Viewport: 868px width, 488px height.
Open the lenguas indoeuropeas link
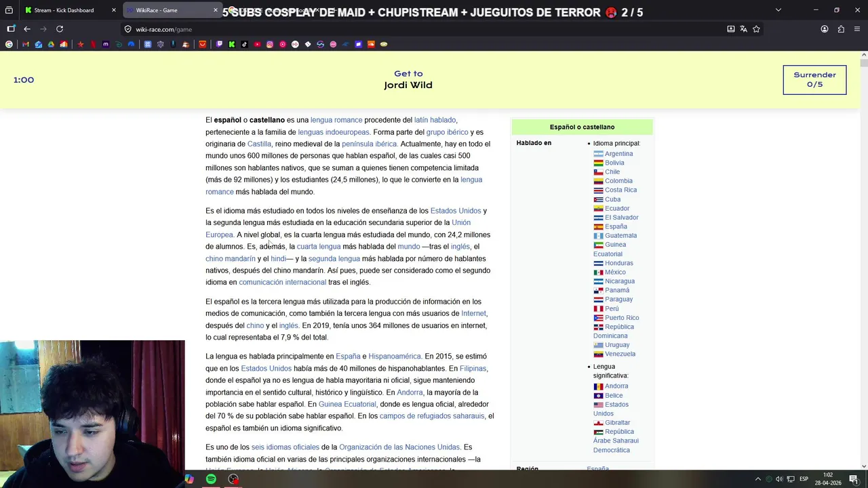pos(334,132)
